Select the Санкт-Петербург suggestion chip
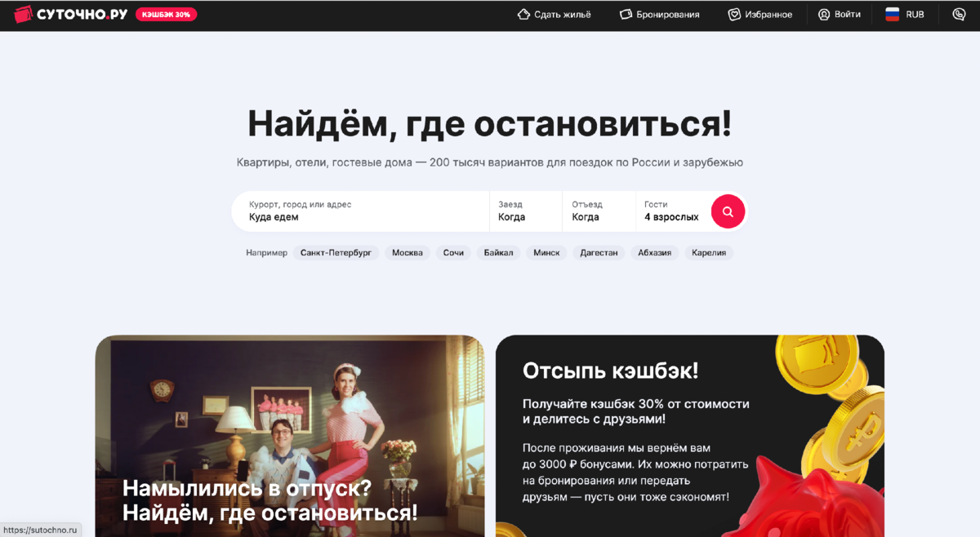 click(x=336, y=253)
